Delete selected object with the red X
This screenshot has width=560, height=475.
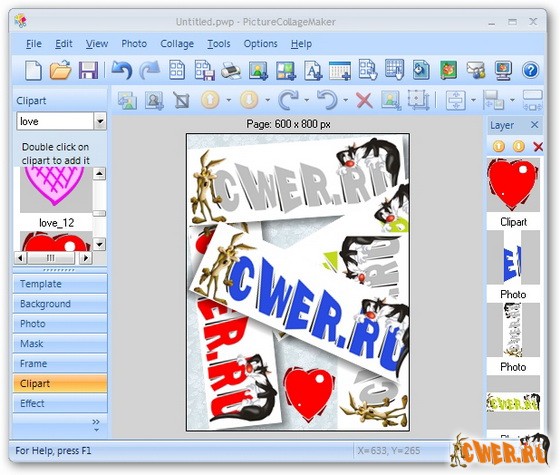(x=364, y=100)
